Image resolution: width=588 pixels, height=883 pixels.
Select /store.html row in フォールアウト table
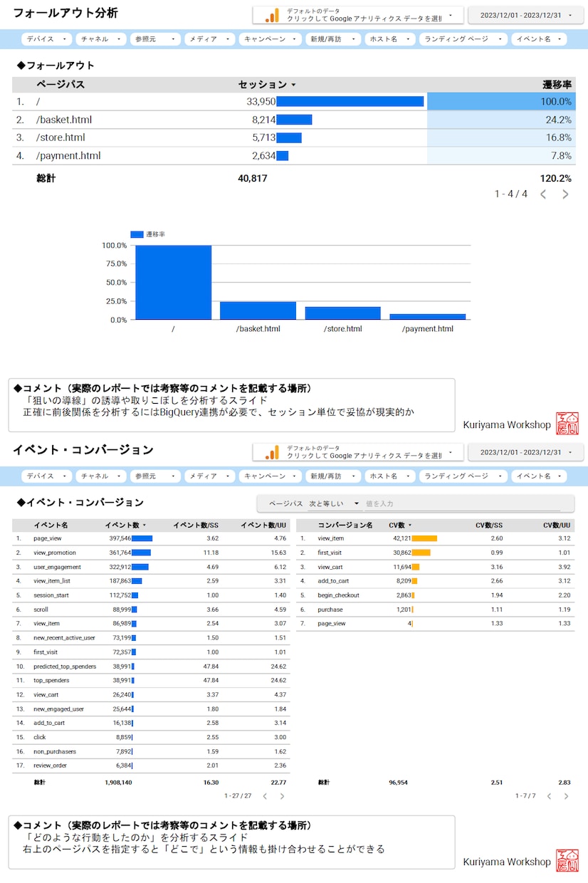(294, 137)
